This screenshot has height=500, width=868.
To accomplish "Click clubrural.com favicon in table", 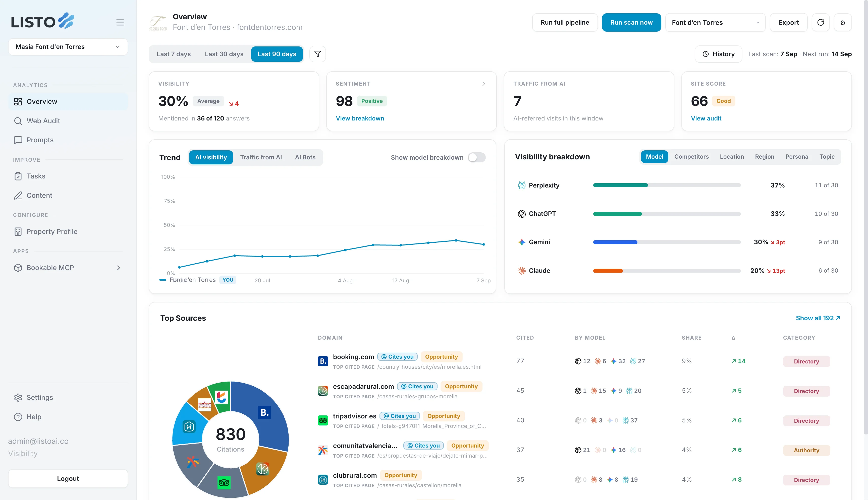I will point(323,479).
